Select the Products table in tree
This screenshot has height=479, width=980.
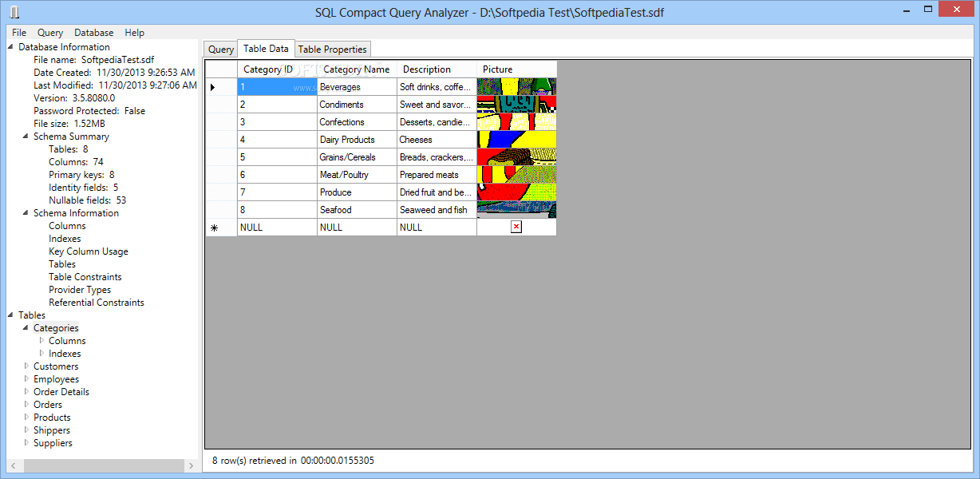coord(52,418)
